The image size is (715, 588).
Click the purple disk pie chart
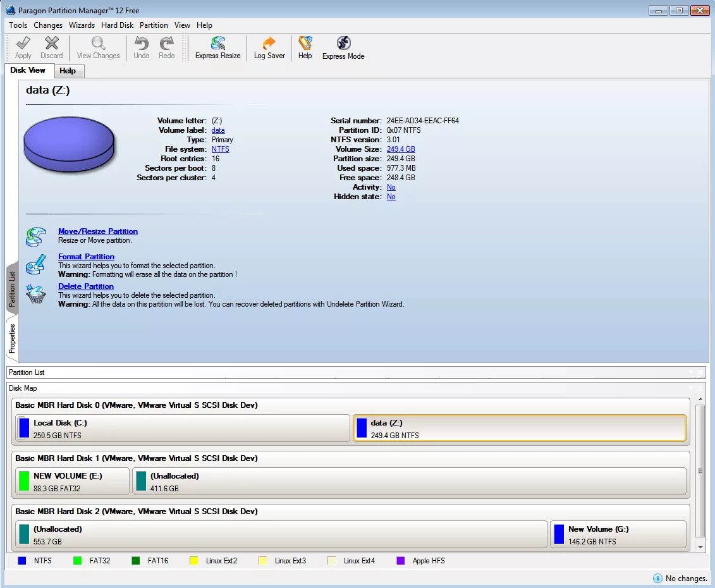pyautogui.click(x=69, y=144)
